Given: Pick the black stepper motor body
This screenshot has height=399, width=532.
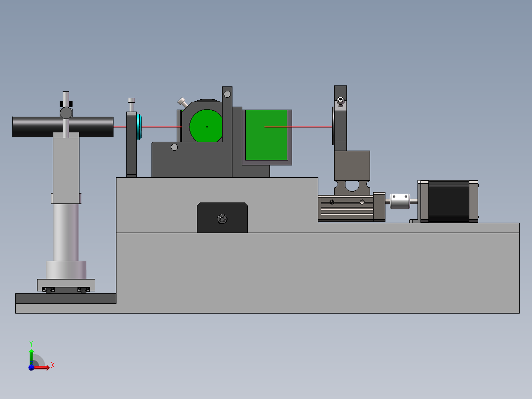Looking at the screenshot, I should point(449,201).
